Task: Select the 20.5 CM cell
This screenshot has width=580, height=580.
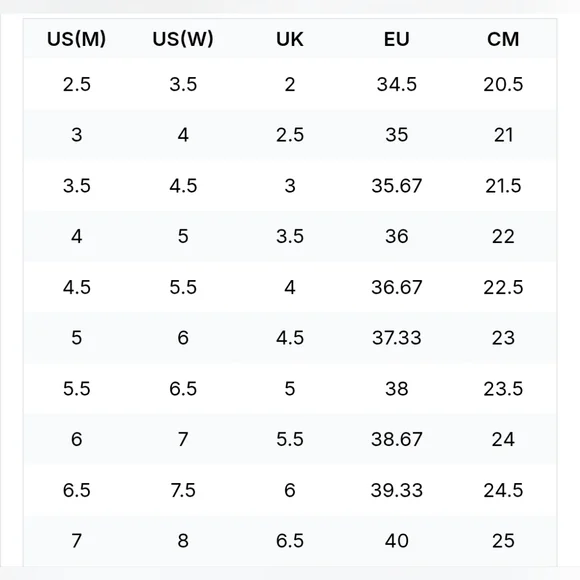Action: pos(503,84)
